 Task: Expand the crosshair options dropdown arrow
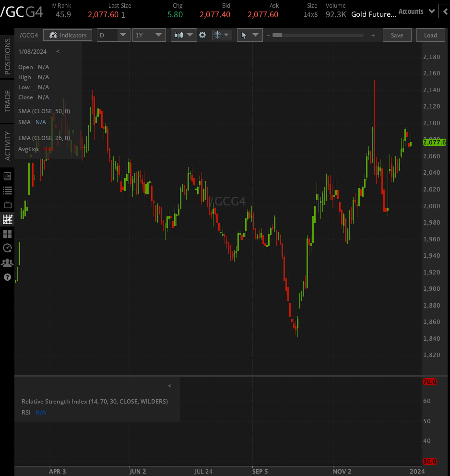(x=226, y=35)
